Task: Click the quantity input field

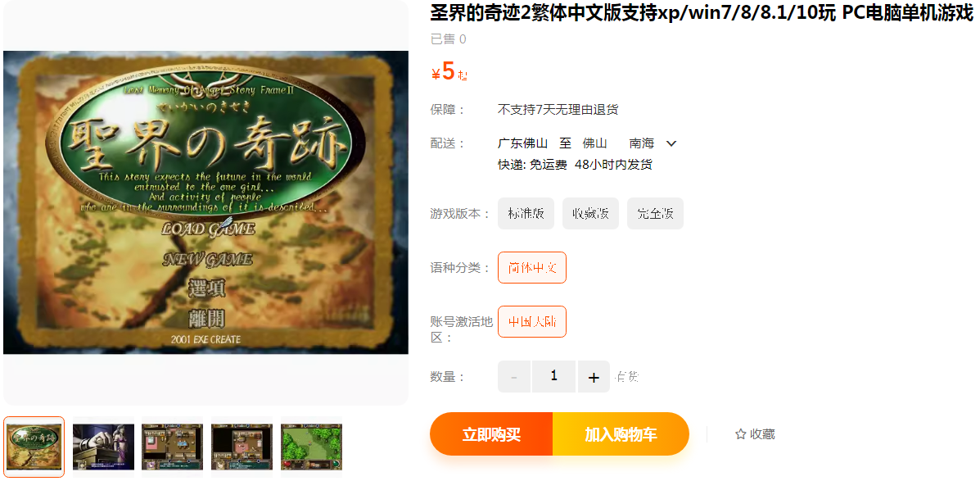Action: (553, 377)
